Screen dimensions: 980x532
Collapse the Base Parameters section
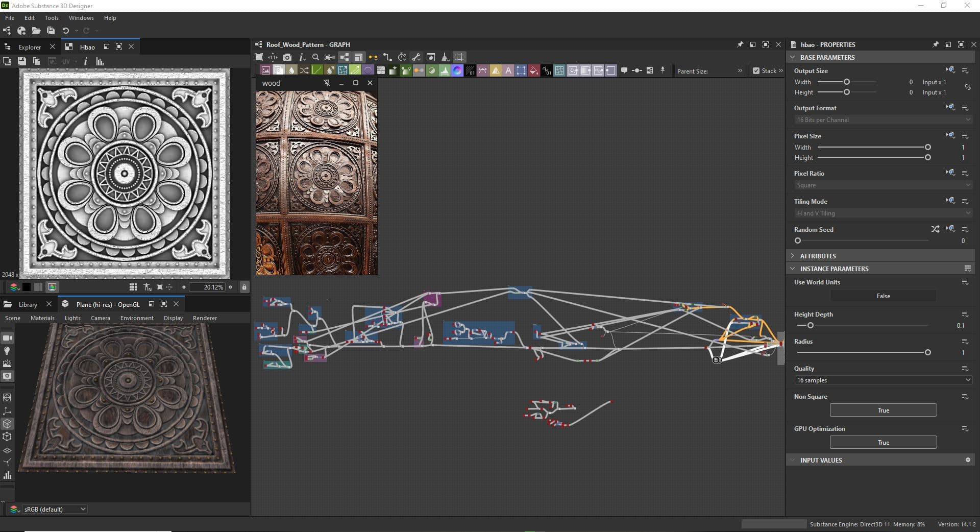pyautogui.click(x=793, y=57)
